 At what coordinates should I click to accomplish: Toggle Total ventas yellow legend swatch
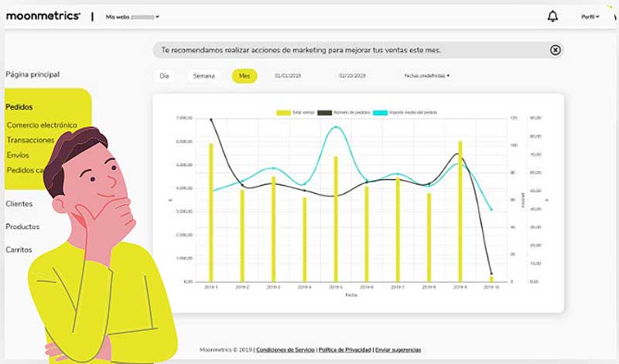(x=283, y=113)
